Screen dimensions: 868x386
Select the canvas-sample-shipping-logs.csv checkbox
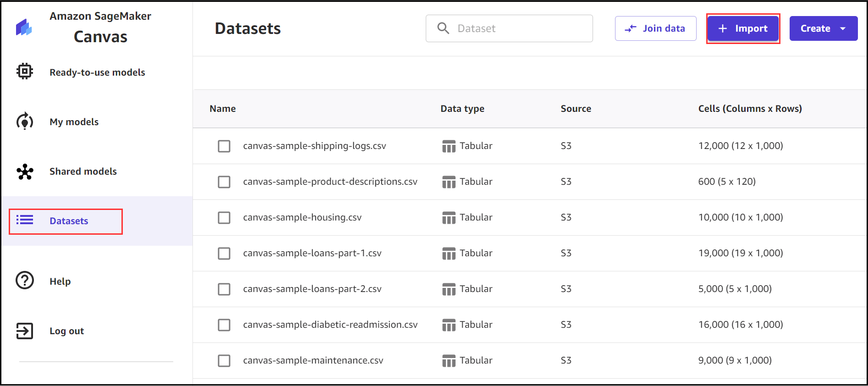pos(224,146)
